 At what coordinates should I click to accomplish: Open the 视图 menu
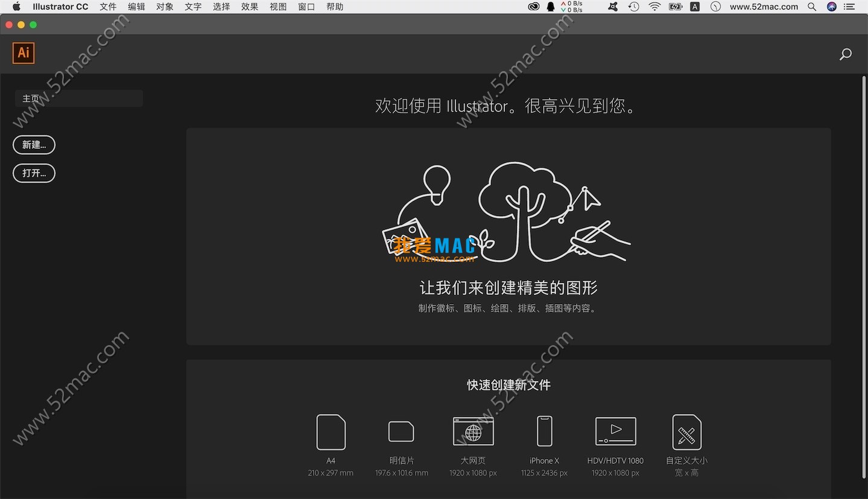tap(278, 7)
